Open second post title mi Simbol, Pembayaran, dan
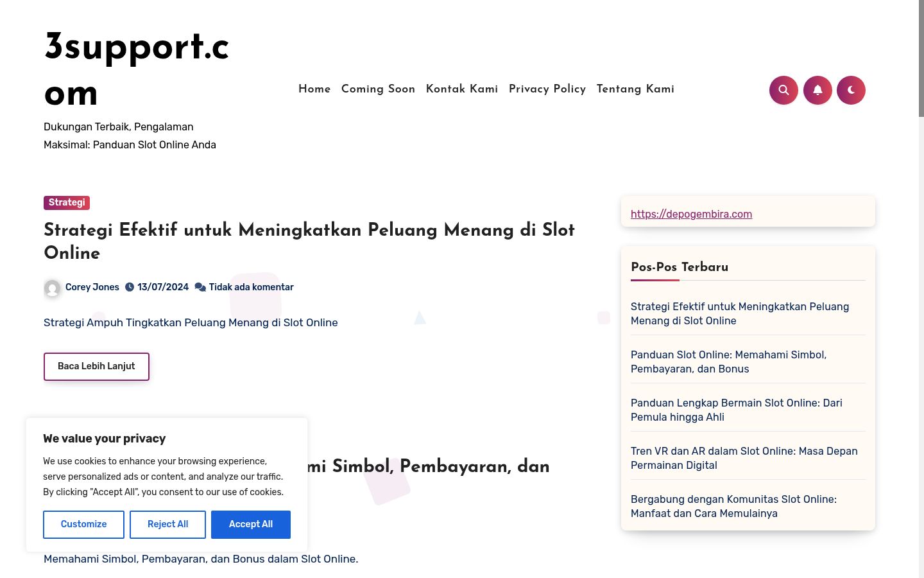The width and height of the screenshot is (924, 578). [x=429, y=467]
